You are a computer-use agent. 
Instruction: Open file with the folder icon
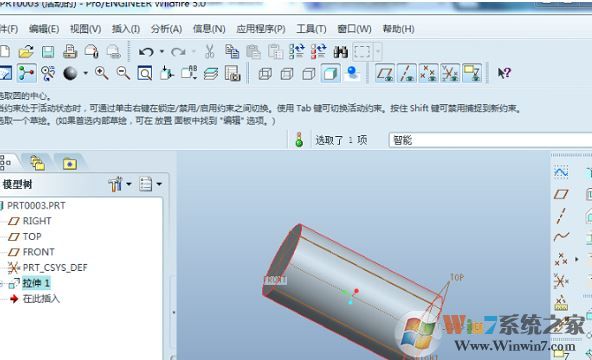(26, 52)
